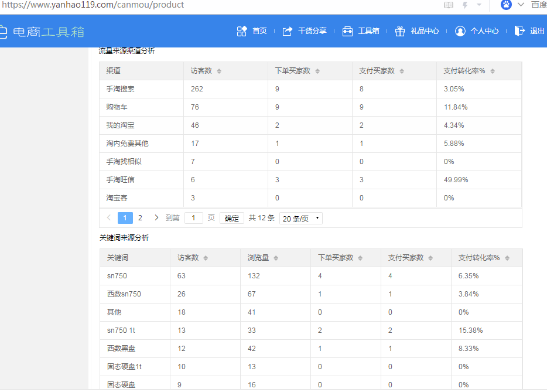Image resolution: width=547 pixels, height=392 pixels.
Task: Expand the address bar dropdown arrow
Action: tap(479, 5)
